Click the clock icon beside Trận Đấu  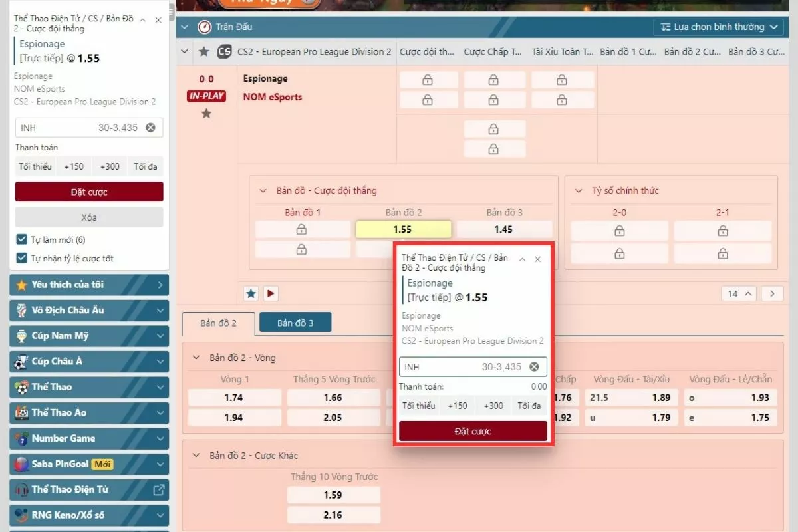click(x=204, y=27)
